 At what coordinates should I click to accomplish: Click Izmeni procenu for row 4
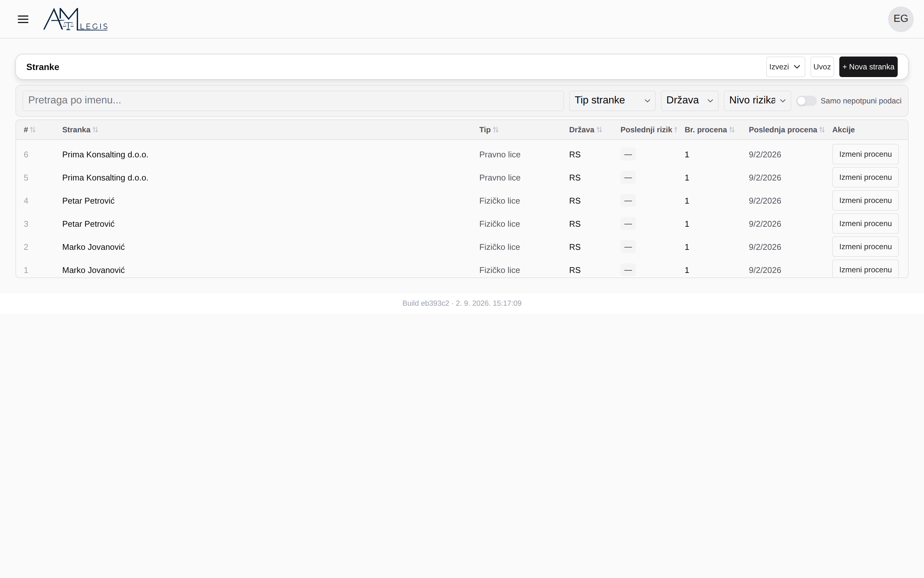coord(865,200)
